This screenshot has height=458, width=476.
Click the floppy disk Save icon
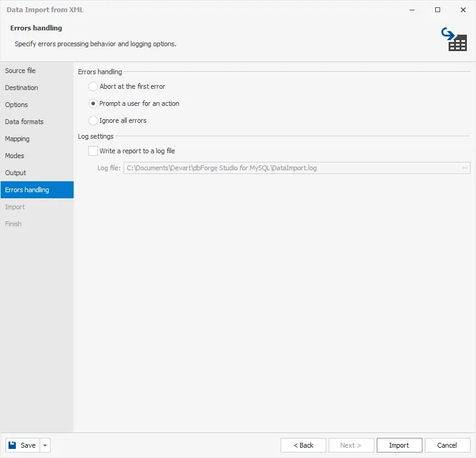13,445
